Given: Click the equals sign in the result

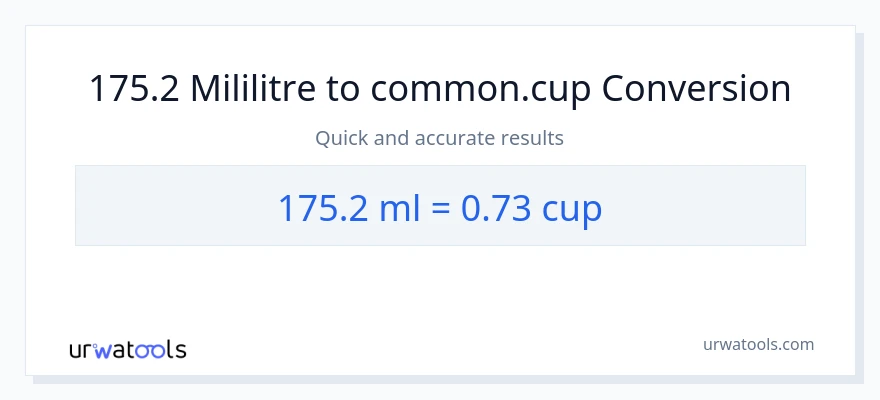Looking at the screenshot, I should [x=439, y=209].
